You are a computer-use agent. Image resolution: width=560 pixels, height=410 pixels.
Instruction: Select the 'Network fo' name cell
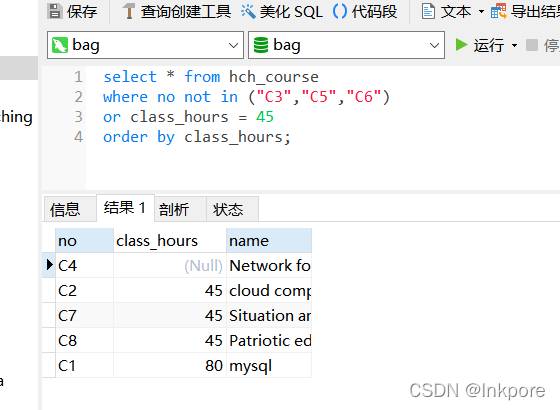269,265
